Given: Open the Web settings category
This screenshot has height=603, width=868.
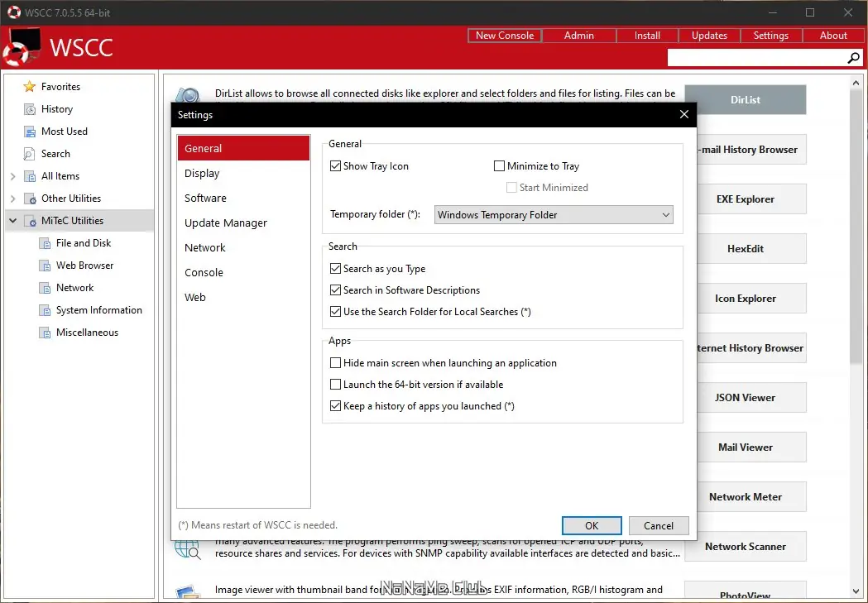Looking at the screenshot, I should tap(243, 298).
